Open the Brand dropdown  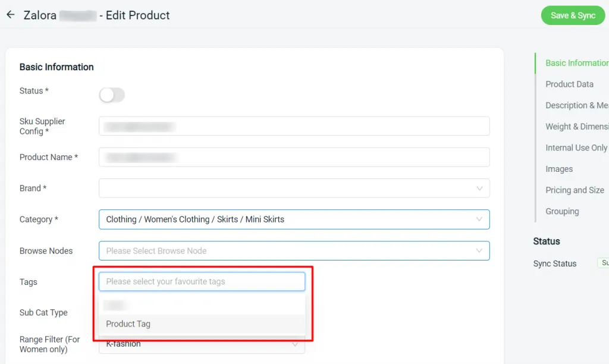tap(294, 188)
